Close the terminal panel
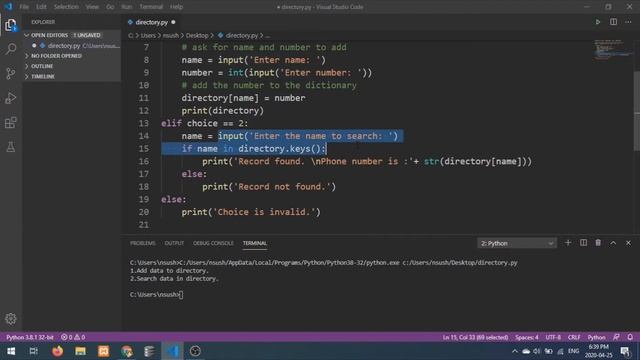This screenshot has width=640, height=360. 629,243
